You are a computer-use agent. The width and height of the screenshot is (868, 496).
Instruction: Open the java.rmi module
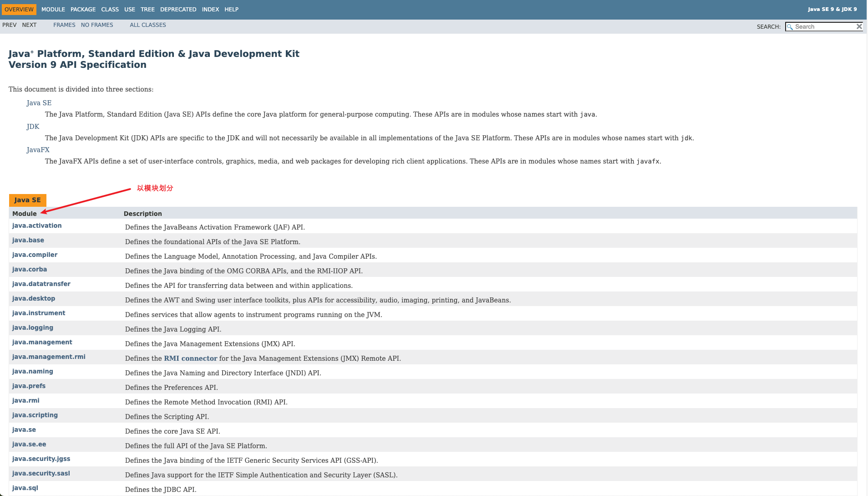click(26, 401)
